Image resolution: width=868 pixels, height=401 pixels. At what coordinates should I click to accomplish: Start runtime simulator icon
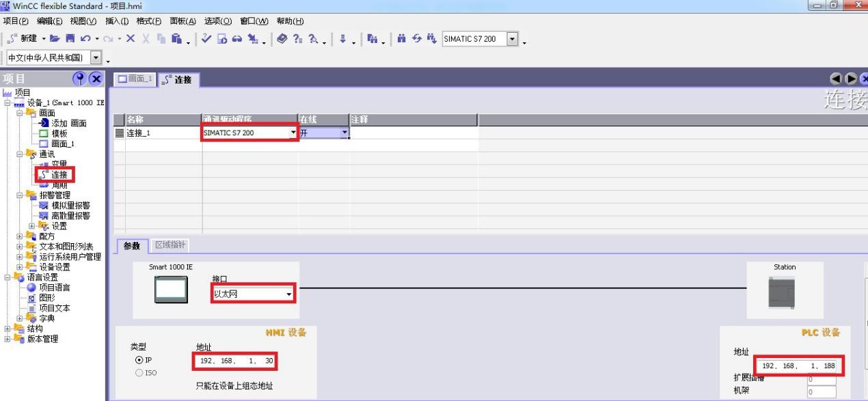coord(221,39)
